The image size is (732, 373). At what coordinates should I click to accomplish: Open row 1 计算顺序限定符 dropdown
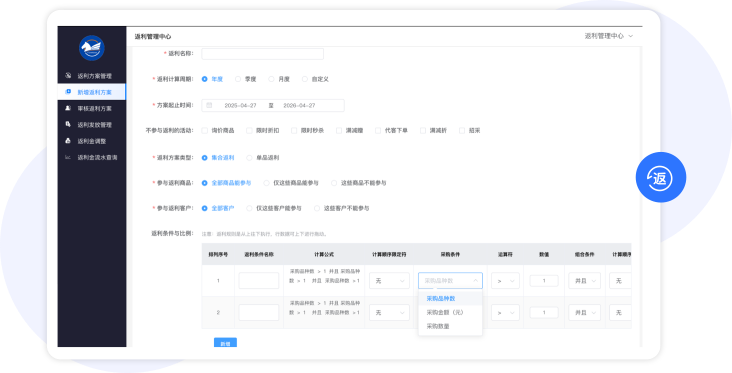click(389, 281)
